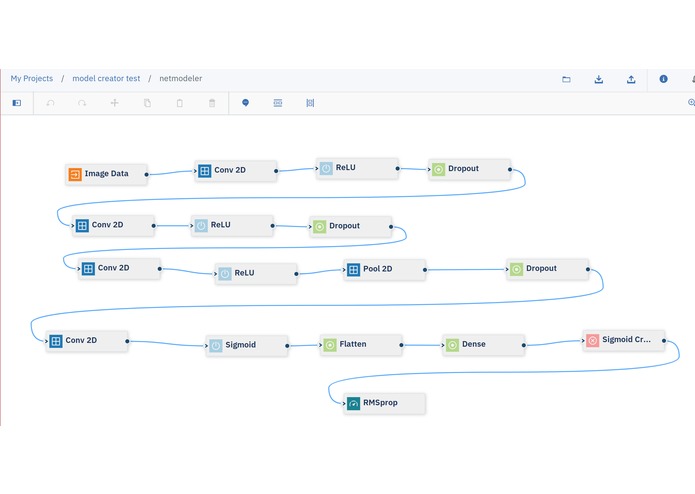Click the redo arrow icon
This screenshot has height=494, width=695.
click(82, 103)
